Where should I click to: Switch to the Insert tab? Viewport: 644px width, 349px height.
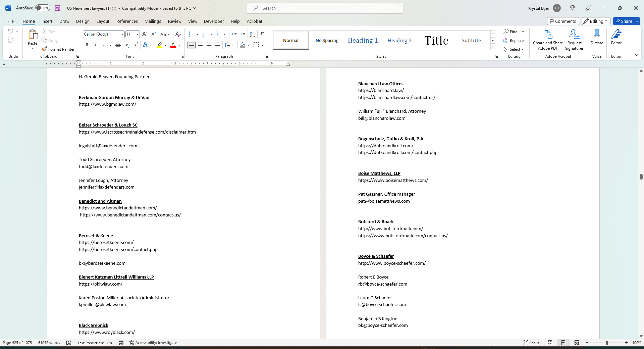tap(47, 21)
